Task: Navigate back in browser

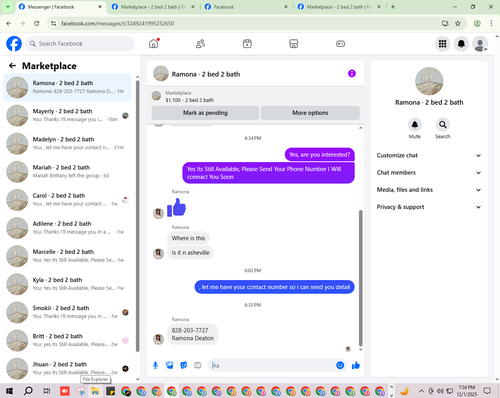Action: click(9, 23)
